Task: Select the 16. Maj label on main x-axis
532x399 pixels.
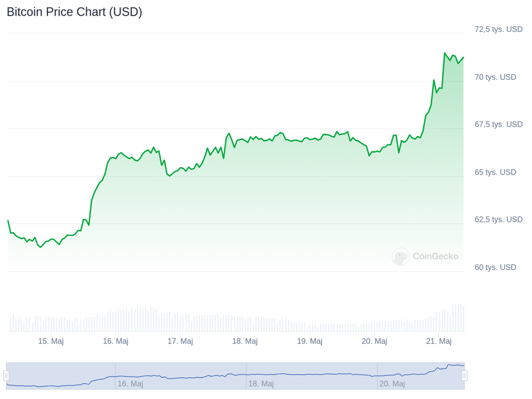Action: click(116, 341)
